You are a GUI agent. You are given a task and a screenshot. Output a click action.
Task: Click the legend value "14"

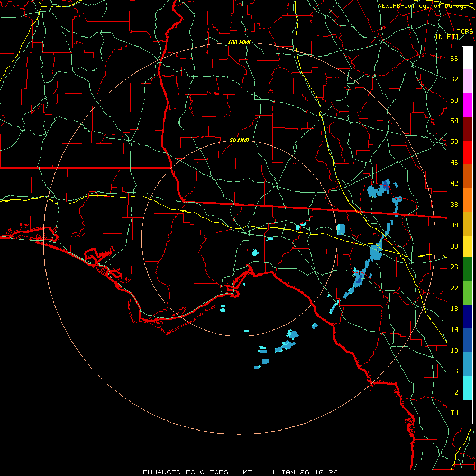pos(454,329)
